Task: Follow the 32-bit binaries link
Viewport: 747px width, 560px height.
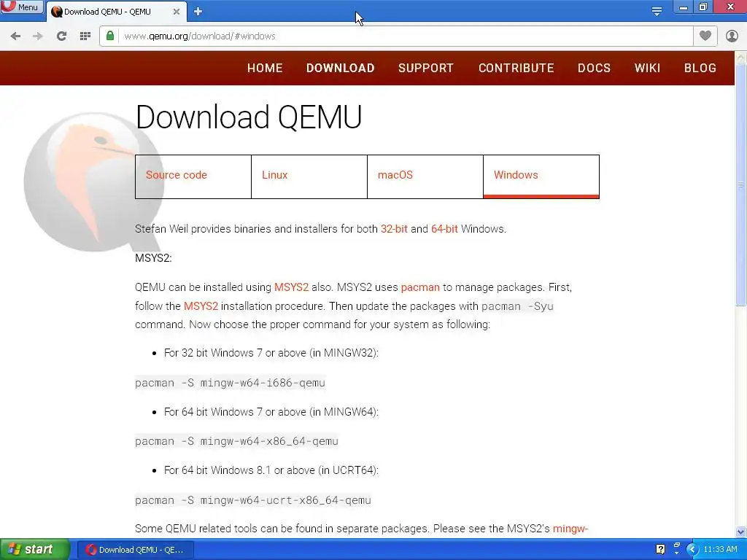Action: click(x=394, y=229)
